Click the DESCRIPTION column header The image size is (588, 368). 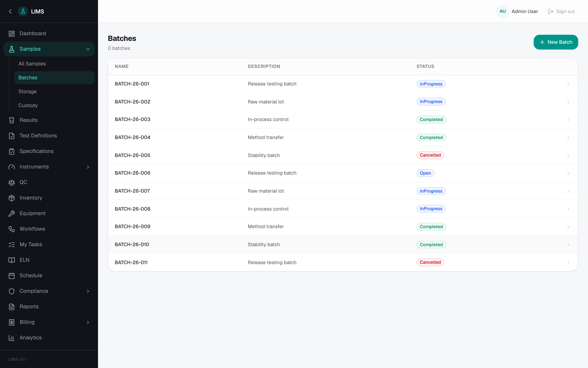[264, 66]
